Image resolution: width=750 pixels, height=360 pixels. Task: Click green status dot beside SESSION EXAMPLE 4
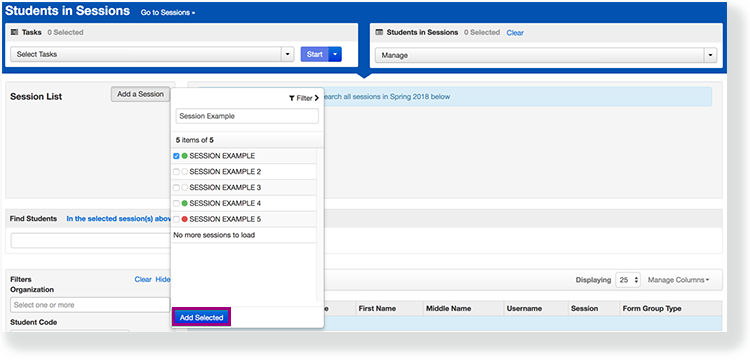click(x=185, y=203)
